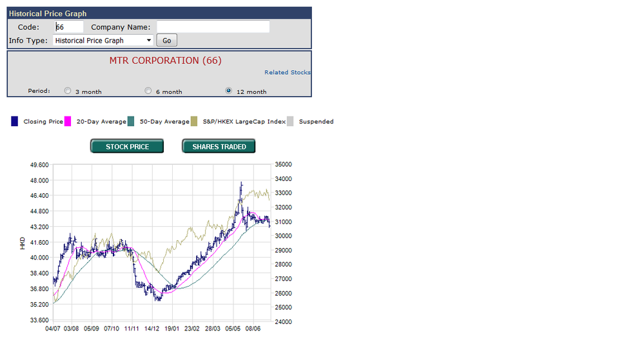This screenshot has width=644, height=362.
Task: Open the Related Stocks link
Action: [287, 72]
